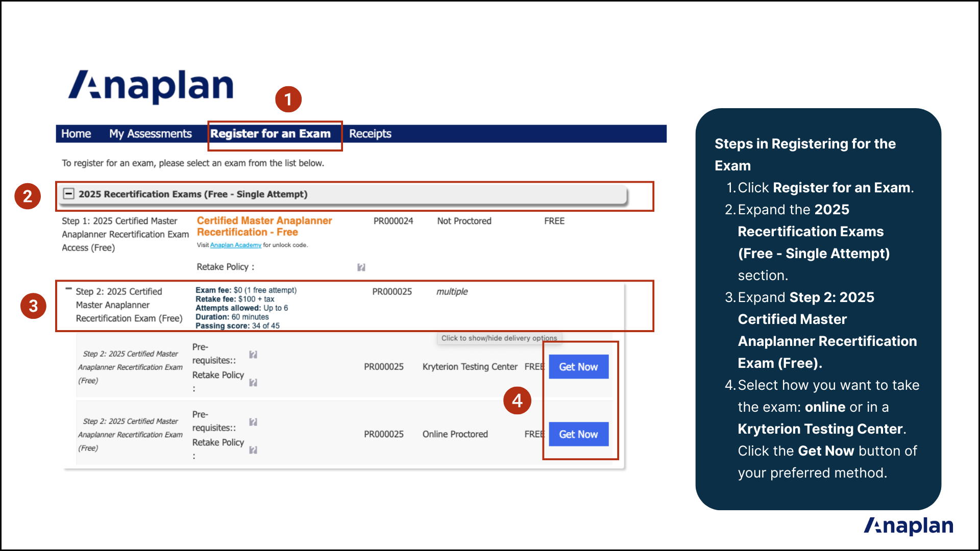Click 'Exam fee: $0 (1 free attempt)' text
Screen dimensions: 980x551
click(246, 290)
